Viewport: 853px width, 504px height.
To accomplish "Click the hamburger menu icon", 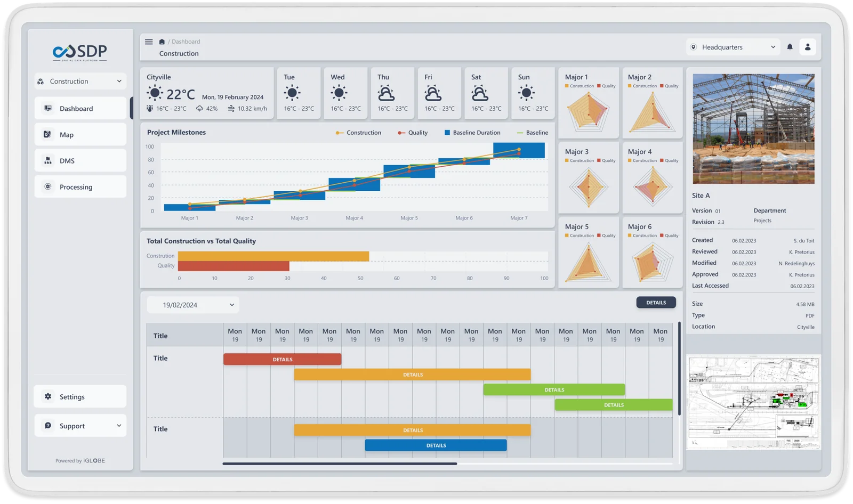I will [x=149, y=42].
